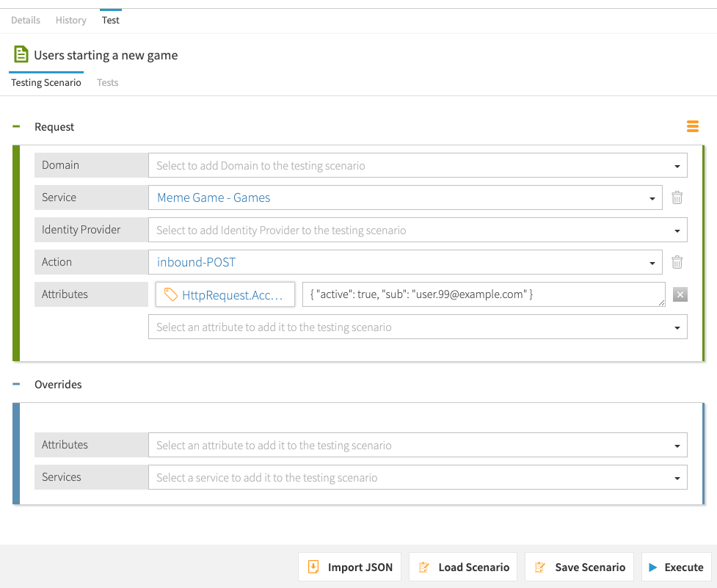Delete the inbound-POST action
717x588 pixels.
(677, 262)
